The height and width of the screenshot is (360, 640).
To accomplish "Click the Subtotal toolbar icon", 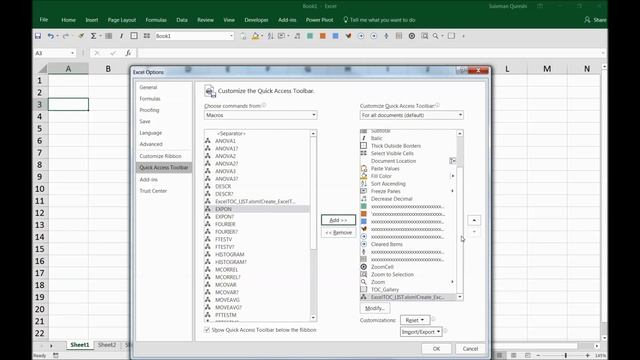I will 109,36.
